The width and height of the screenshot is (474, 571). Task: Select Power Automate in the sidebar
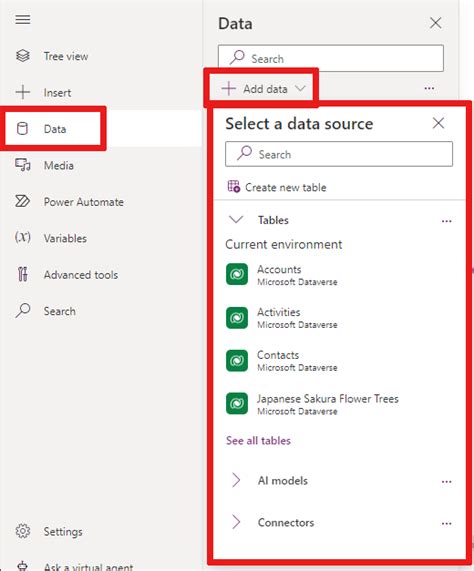pyautogui.click(x=84, y=202)
